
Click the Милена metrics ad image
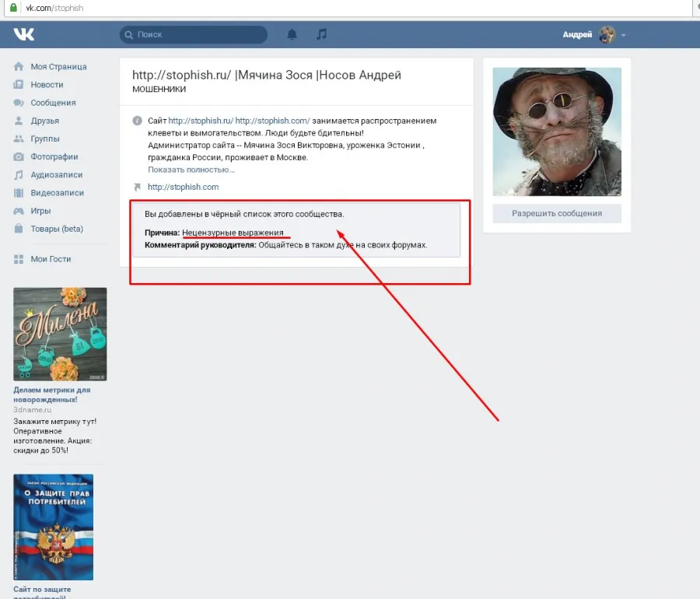pyautogui.click(x=60, y=334)
